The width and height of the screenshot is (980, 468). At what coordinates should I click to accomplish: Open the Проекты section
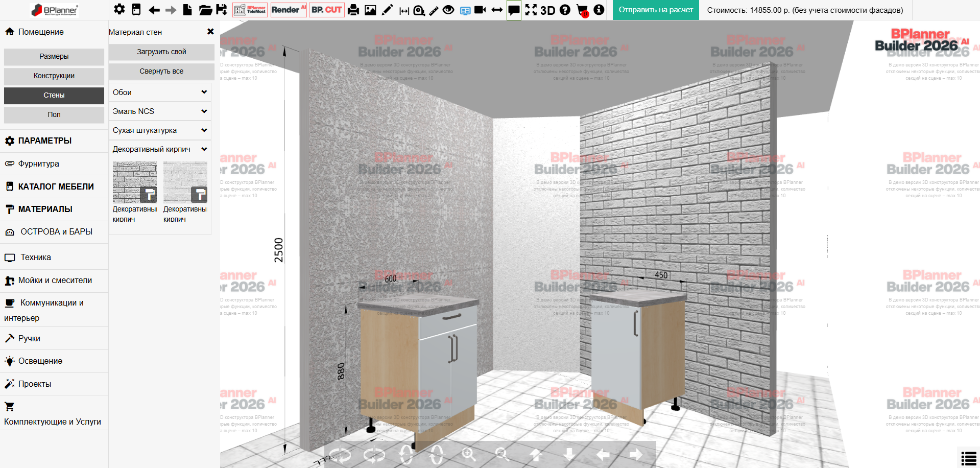tap(54, 384)
